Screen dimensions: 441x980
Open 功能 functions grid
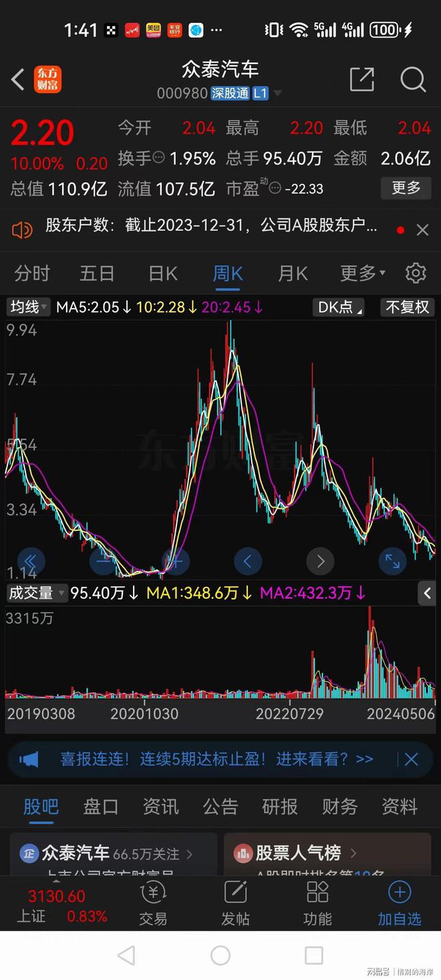tap(317, 903)
